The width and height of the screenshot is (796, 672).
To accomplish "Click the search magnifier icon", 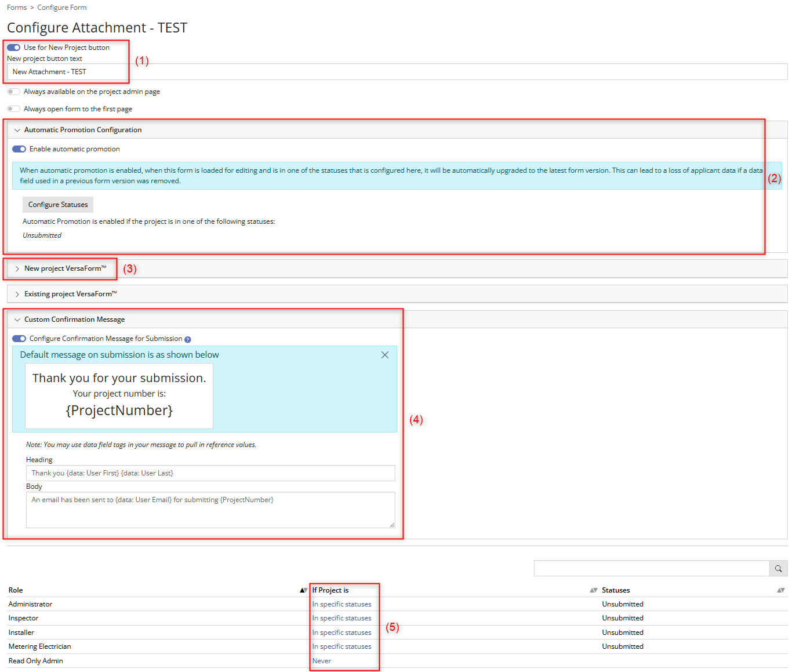I will click(779, 568).
